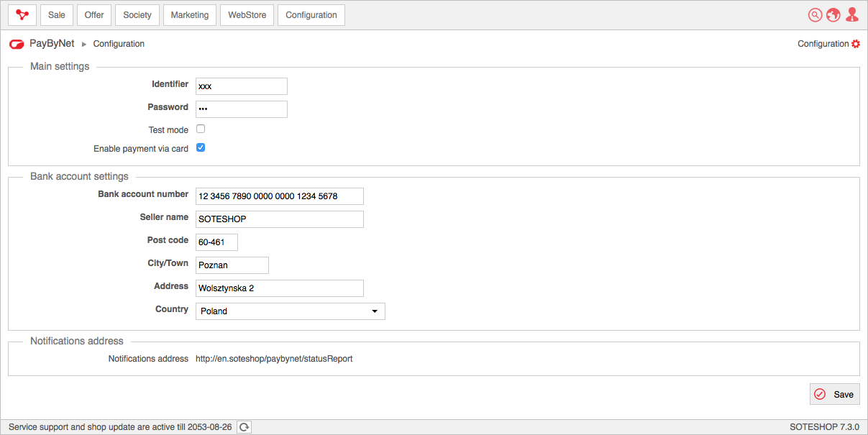Open the search magnifier icon
The height and width of the screenshot is (435, 868).
point(815,15)
